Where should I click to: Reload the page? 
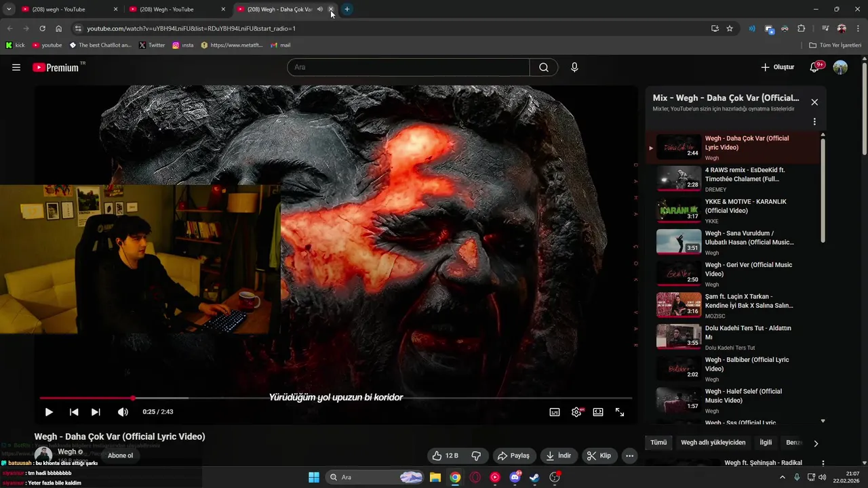point(42,28)
